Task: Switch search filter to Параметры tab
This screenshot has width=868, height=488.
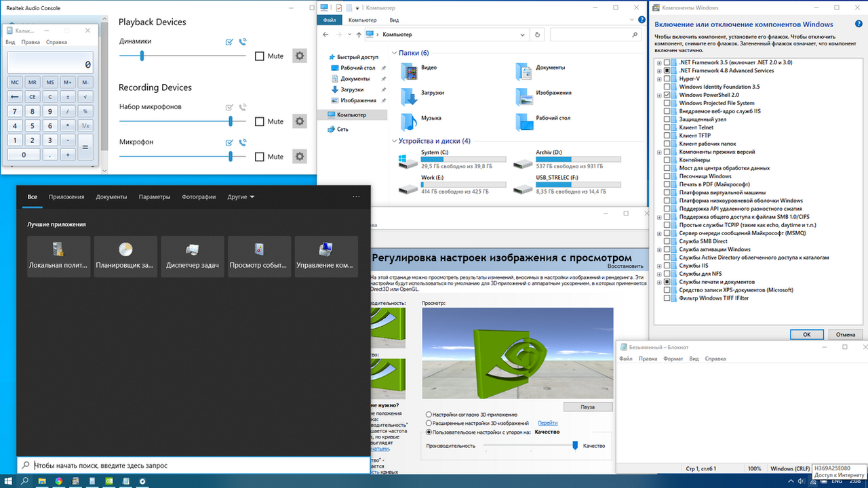Action: 155,197
